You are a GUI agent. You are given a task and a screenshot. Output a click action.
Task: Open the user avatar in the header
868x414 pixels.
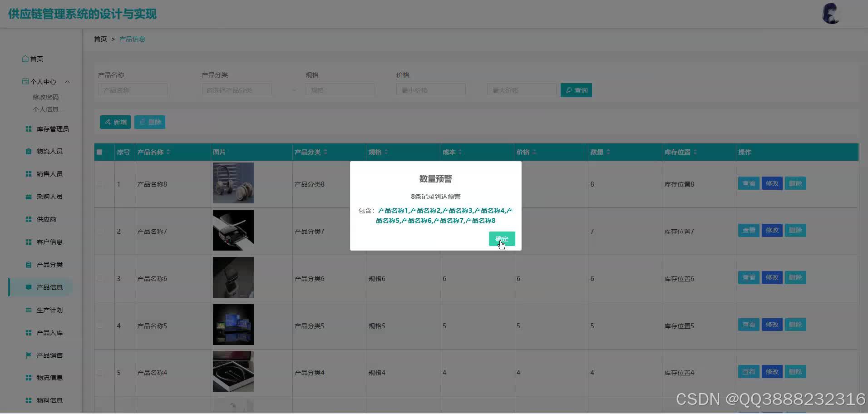(830, 14)
